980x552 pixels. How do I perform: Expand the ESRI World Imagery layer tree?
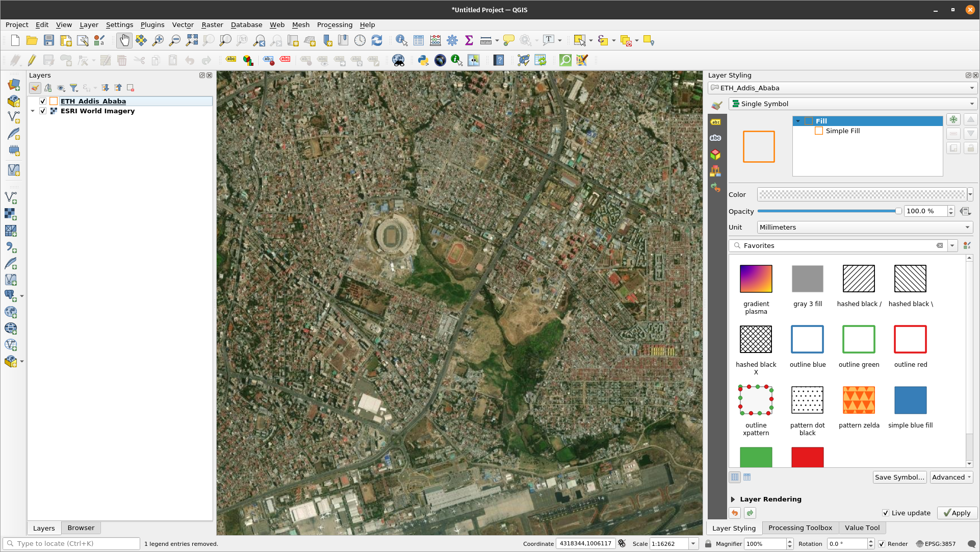click(x=33, y=111)
